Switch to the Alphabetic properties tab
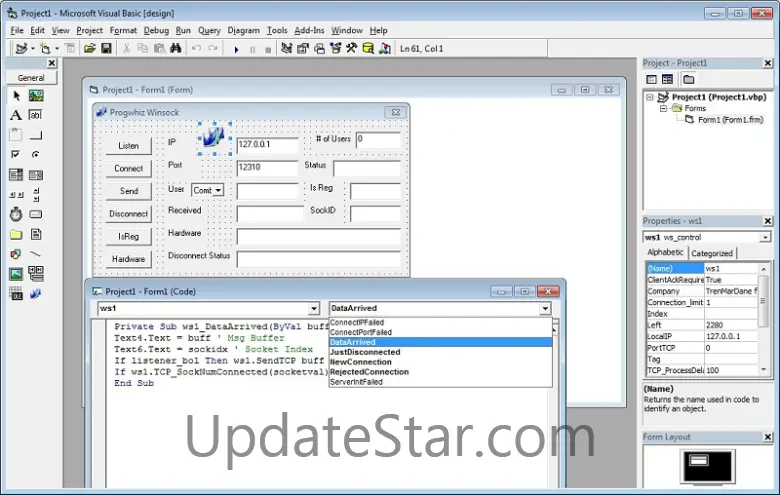This screenshot has width=780, height=495. coord(665,252)
